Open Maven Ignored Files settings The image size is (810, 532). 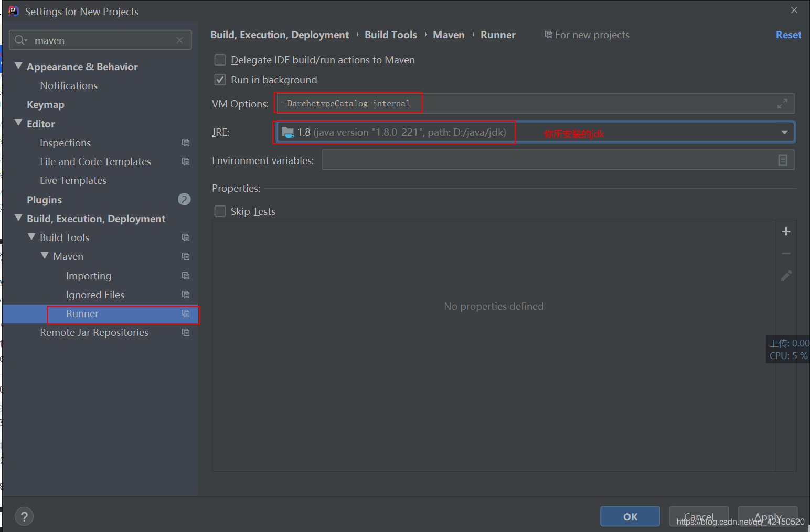click(x=95, y=295)
